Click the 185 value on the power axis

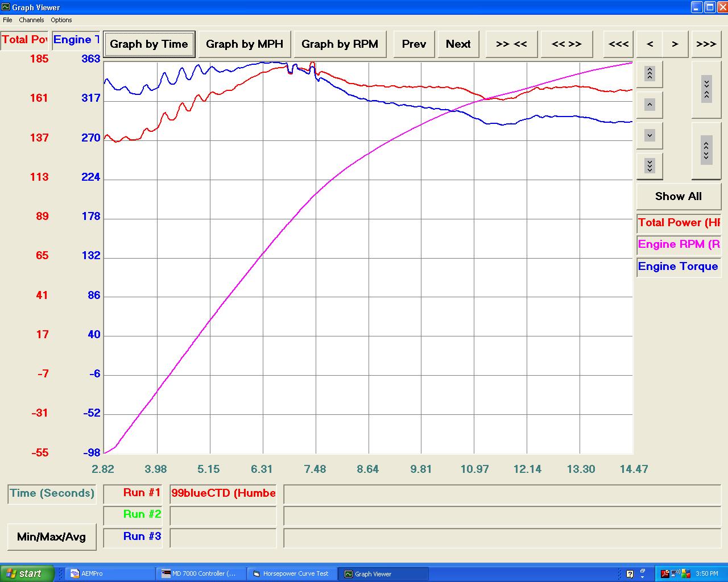pos(39,59)
